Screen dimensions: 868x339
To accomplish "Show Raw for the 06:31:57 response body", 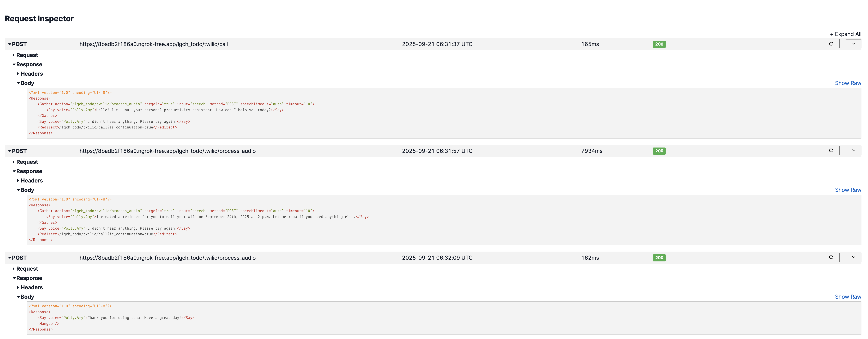I will [848, 190].
